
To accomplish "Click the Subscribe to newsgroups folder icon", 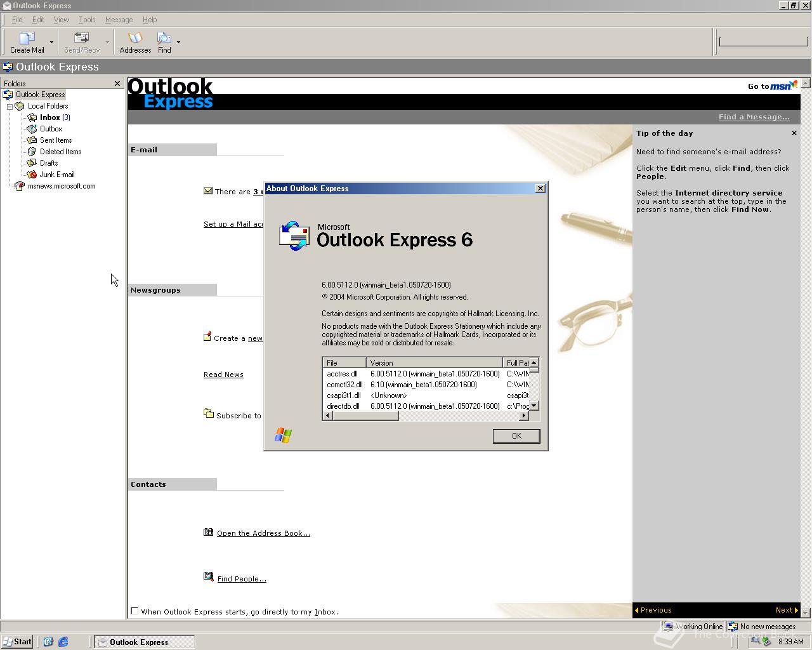I will [x=208, y=413].
